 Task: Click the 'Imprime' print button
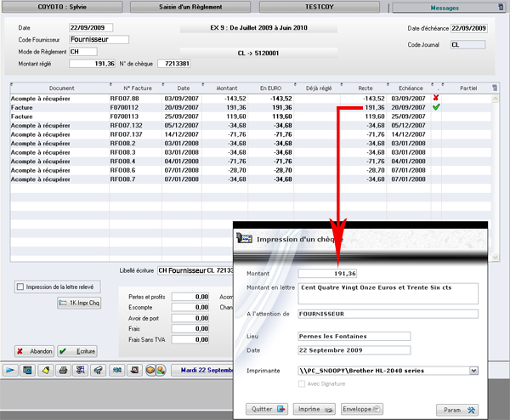coord(314,409)
